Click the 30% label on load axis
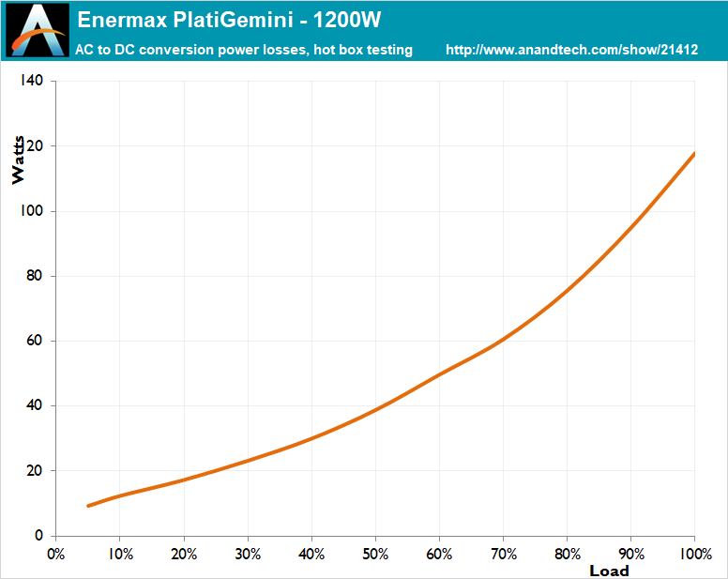Image resolution: width=728 pixels, height=579 pixels. click(x=248, y=554)
